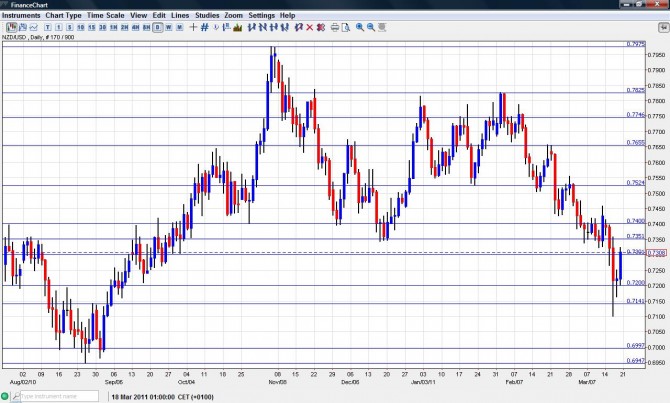Image resolution: width=670 pixels, height=403 pixels.
Task: Activate the crosshair cursor tool
Action: pyautogui.click(x=193, y=27)
